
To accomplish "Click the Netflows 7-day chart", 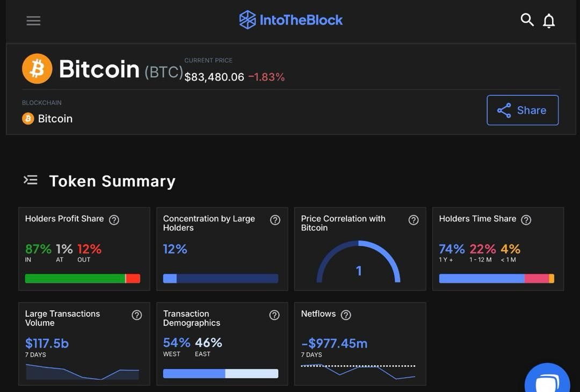I will pos(358,372).
